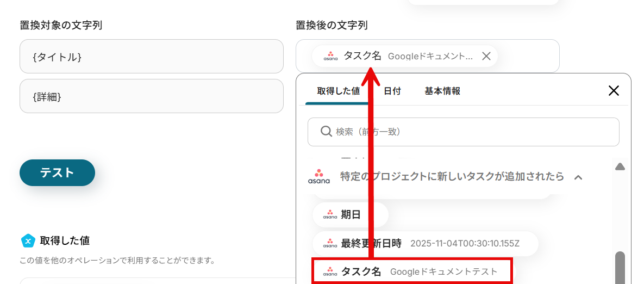Image resolution: width=644 pixels, height=284 pixels.
Task: Remove the タスク名 chip with its X
Action: 486,56
